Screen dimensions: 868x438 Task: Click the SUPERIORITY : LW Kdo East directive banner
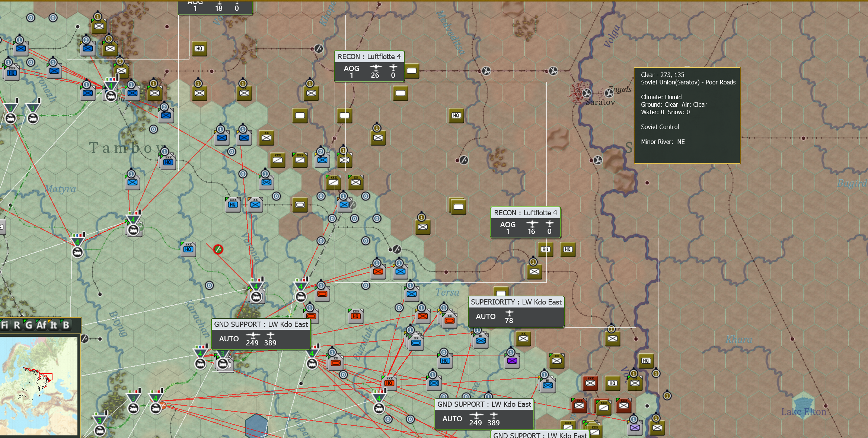coord(516,312)
